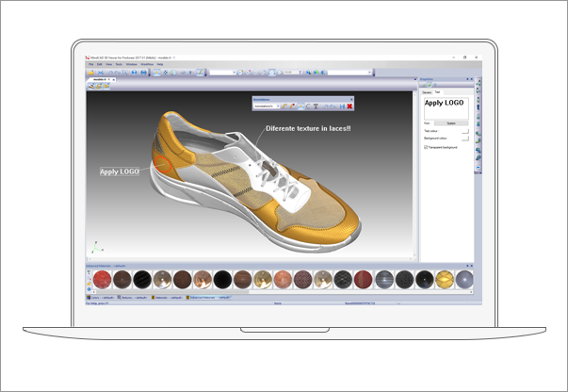Select the Apply LOGO annotation in the viewport
The image size is (568, 392).
[x=120, y=171]
